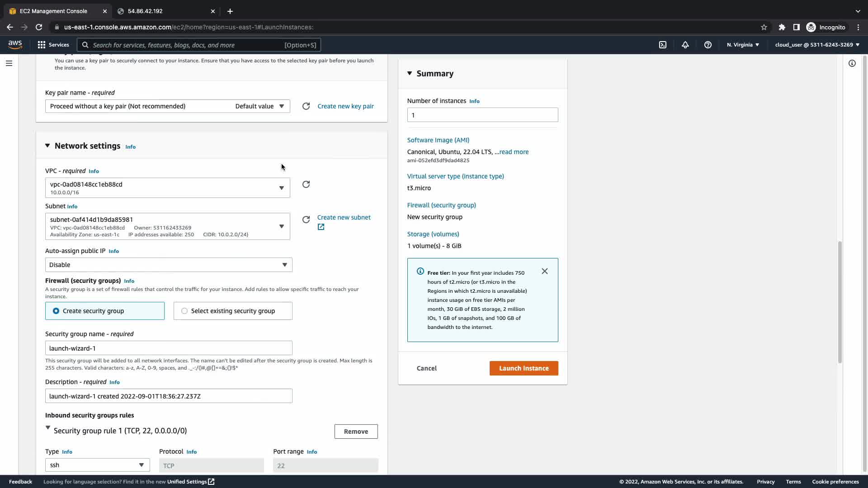Open the VPC selection dropdown

(x=167, y=188)
